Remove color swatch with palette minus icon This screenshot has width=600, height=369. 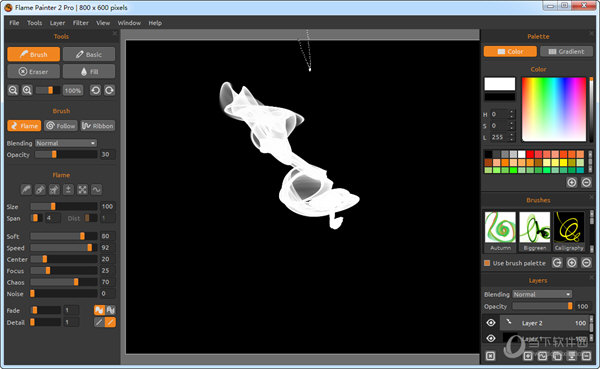[586, 183]
